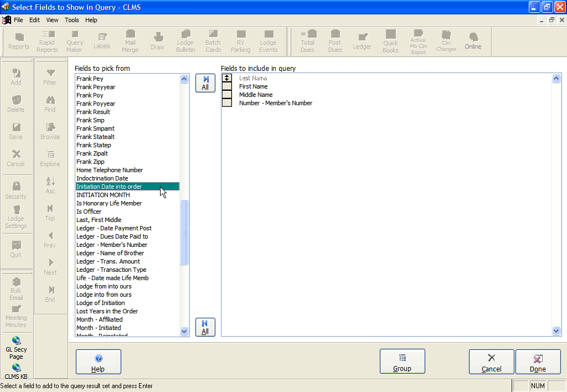Open the Tools menu
The width and height of the screenshot is (567, 392).
pyautogui.click(x=72, y=20)
